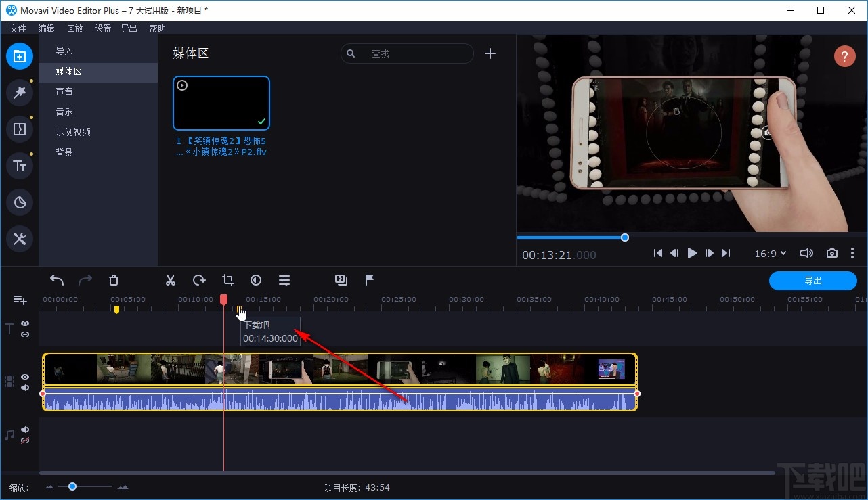Open the 帮助 menu

coord(157,28)
